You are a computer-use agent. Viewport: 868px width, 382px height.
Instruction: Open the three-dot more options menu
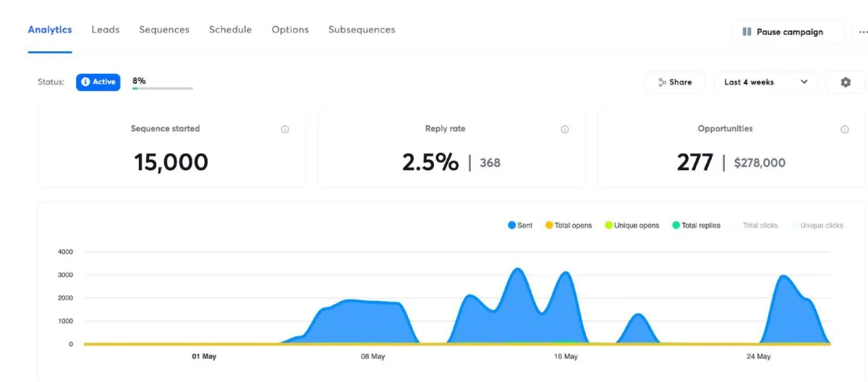point(861,32)
